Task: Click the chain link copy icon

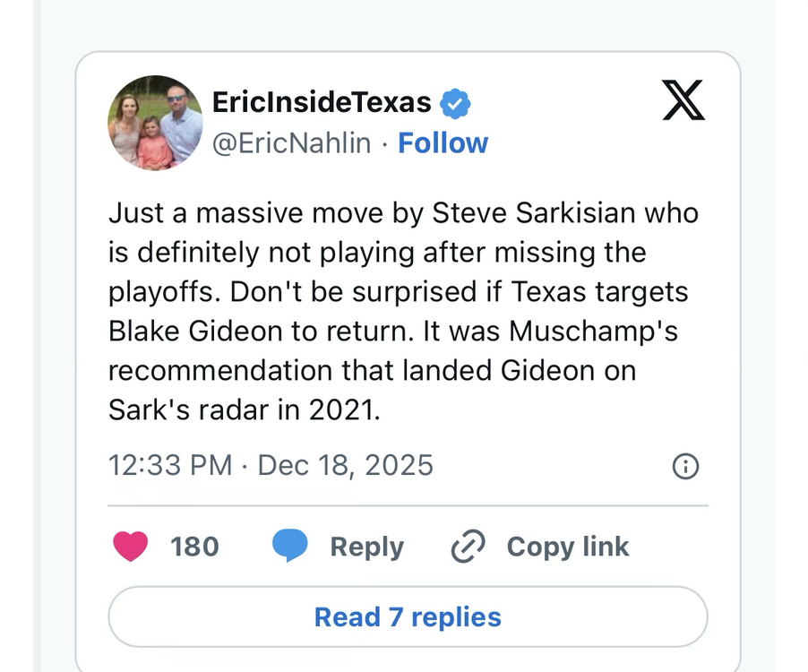Action: [x=468, y=547]
